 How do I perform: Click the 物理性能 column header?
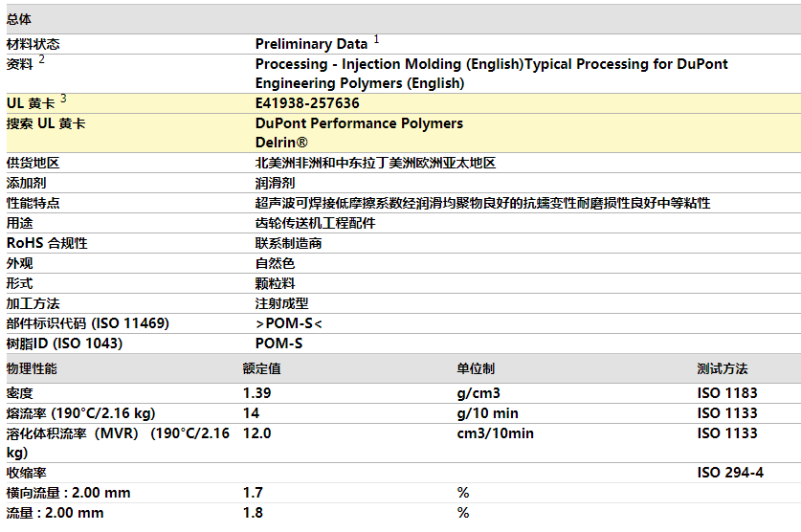[x=32, y=368]
